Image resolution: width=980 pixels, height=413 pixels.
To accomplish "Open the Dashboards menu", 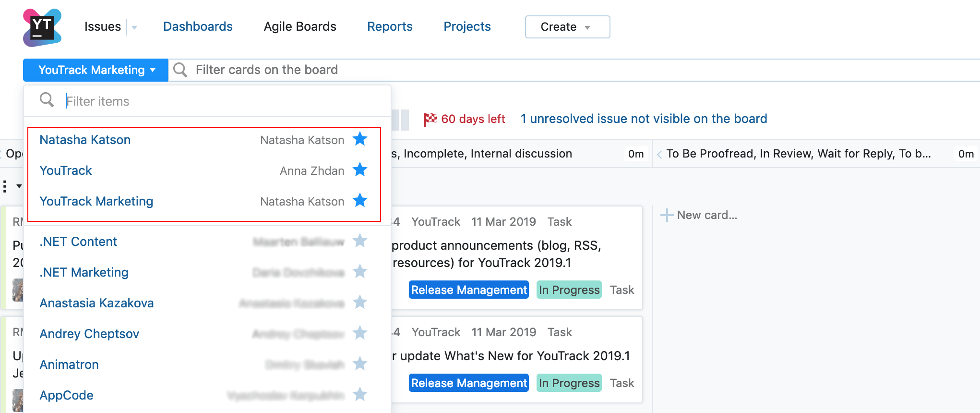I will tap(198, 26).
